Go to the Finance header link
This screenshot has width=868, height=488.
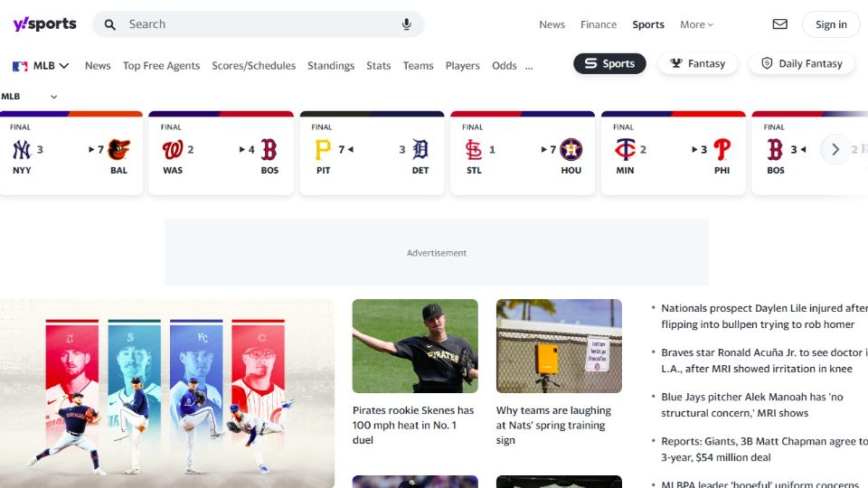(599, 24)
